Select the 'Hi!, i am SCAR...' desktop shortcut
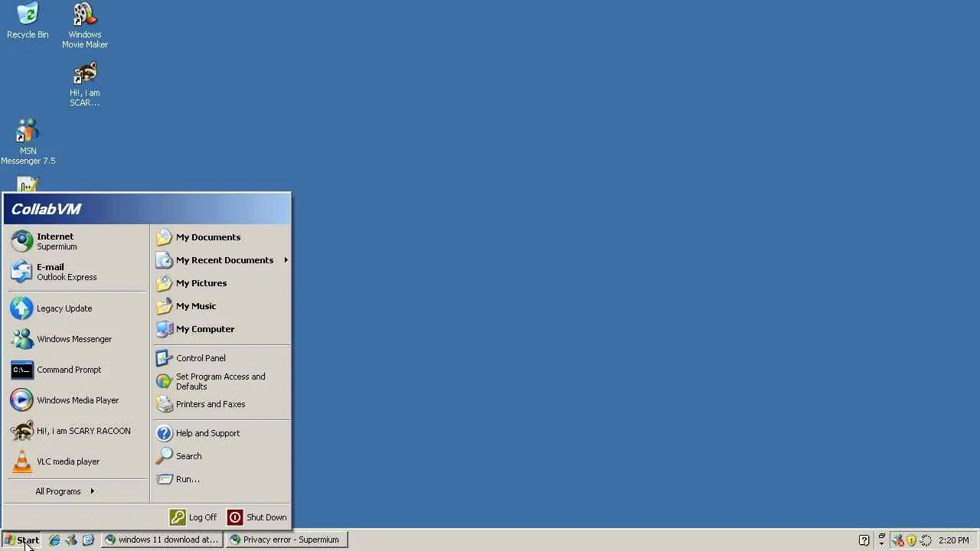 (x=85, y=84)
